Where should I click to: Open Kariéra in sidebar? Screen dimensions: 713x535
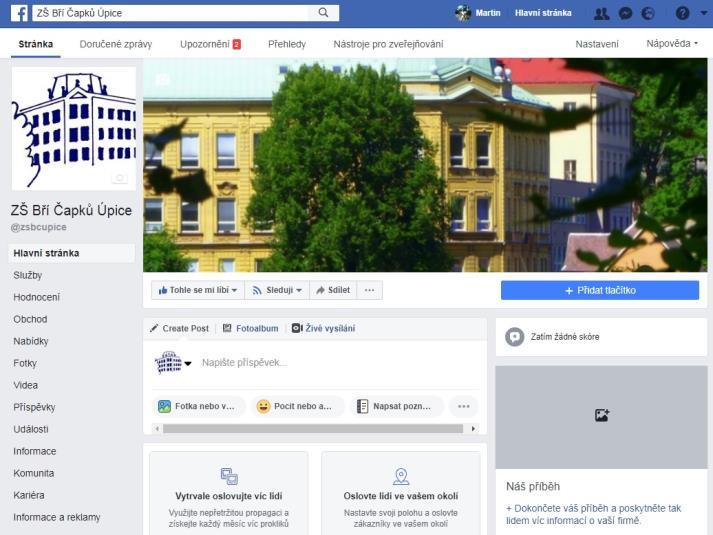pos(29,495)
